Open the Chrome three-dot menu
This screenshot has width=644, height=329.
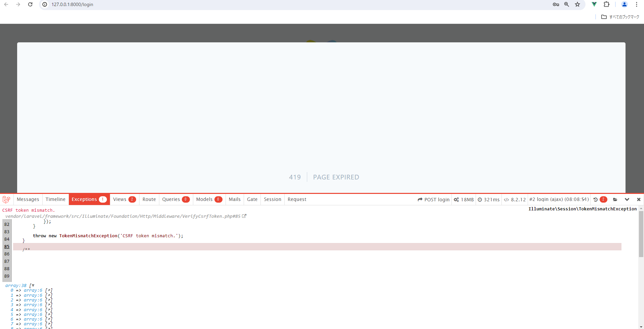coord(637,4)
